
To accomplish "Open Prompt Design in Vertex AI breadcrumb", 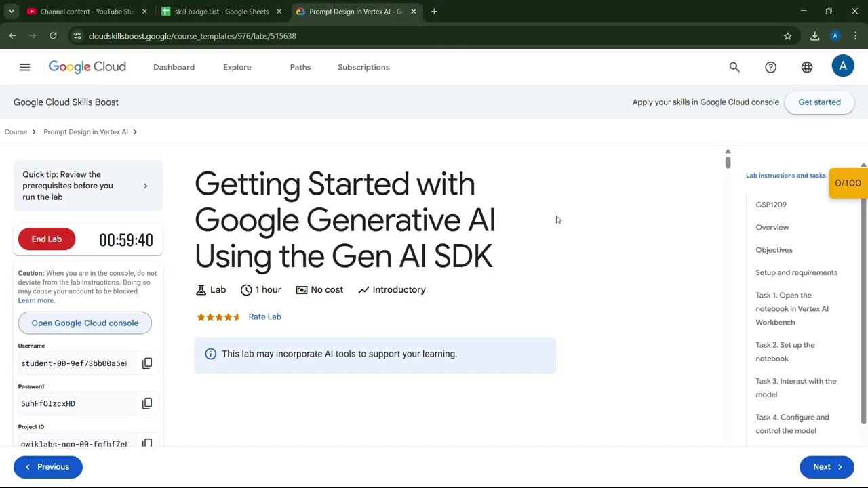I will [x=85, y=131].
